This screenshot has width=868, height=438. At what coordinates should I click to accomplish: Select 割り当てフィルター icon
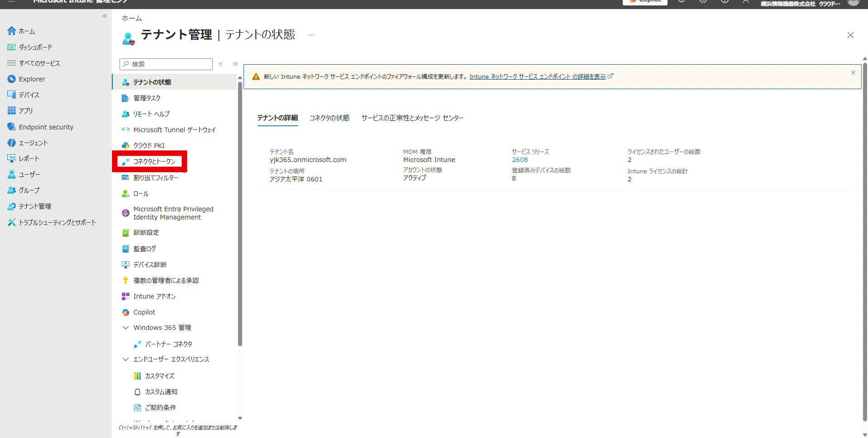coord(126,178)
